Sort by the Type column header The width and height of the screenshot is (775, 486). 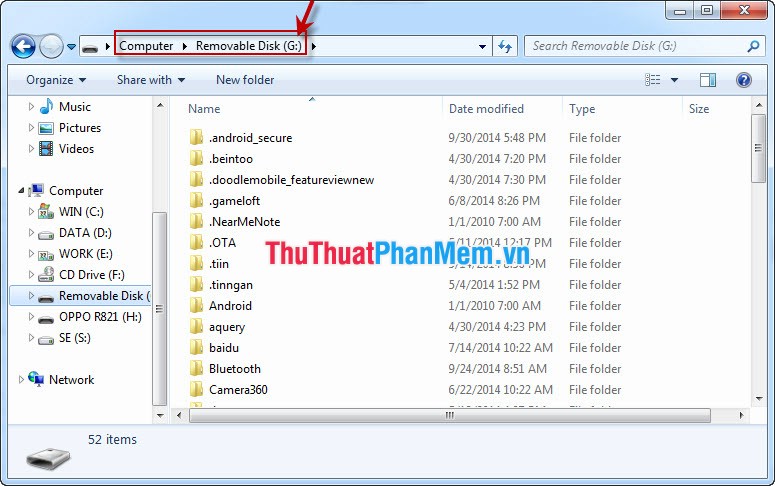[x=582, y=109]
